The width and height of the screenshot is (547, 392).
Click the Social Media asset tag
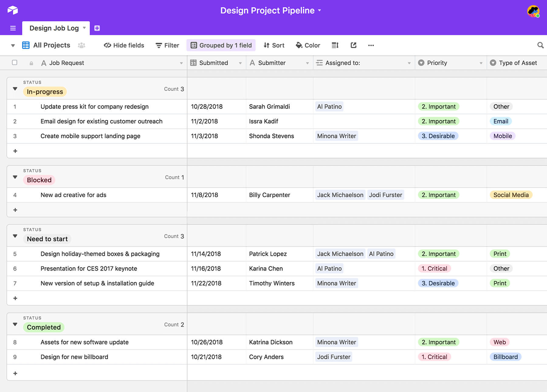(511, 195)
